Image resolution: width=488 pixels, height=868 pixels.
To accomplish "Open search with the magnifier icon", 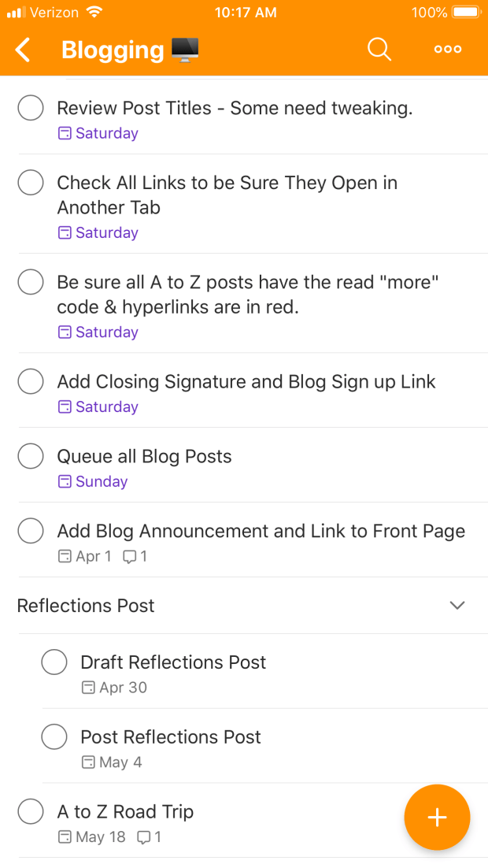I will [379, 50].
